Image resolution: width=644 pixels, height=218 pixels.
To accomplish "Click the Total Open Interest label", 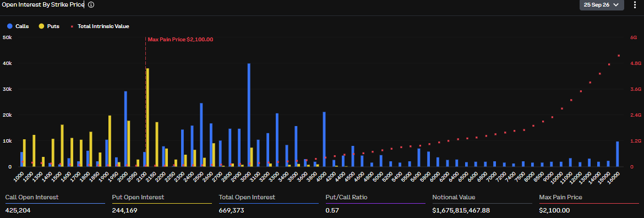I will [x=247, y=198].
